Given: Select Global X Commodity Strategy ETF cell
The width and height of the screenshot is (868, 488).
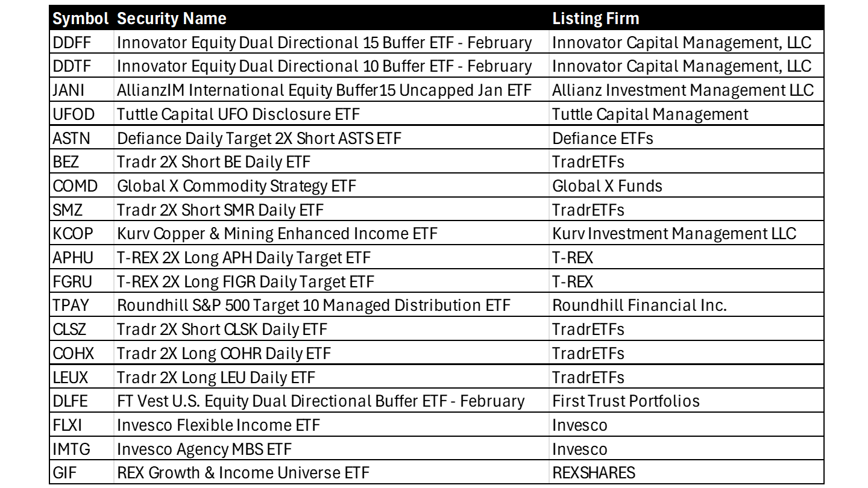Looking at the screenshot, I should pos(236,186).
